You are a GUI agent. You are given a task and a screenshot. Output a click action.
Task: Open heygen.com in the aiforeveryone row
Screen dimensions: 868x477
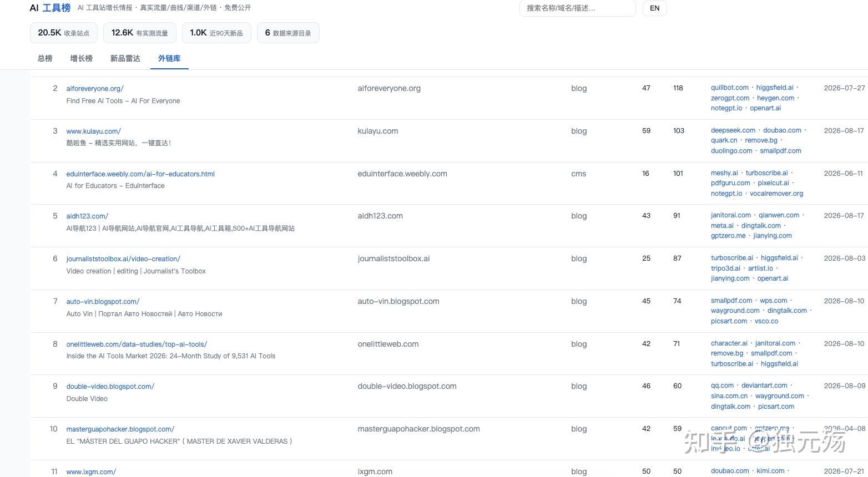pyautogui.click(x=776, y=98)
